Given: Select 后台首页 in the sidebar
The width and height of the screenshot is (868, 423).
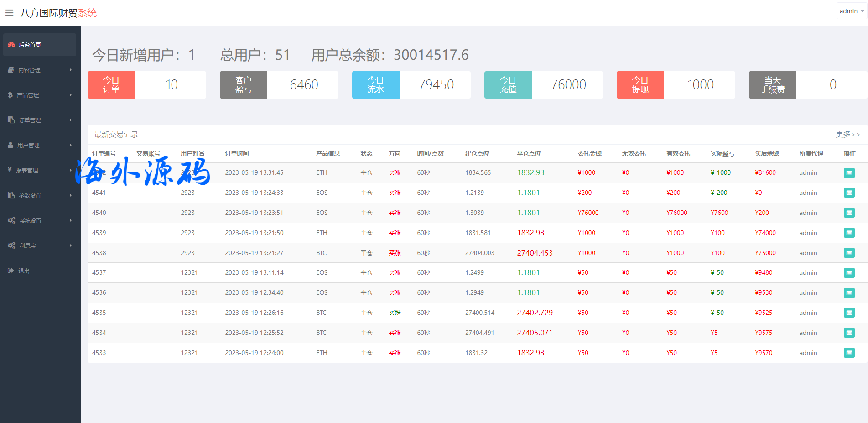Looking at the screenshot, I should tap(30, 45).
